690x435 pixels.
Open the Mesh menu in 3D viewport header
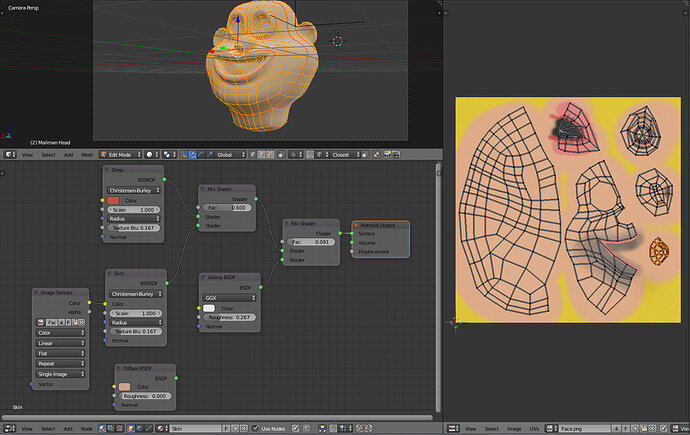pyautogui.click(x=89, y=155)
